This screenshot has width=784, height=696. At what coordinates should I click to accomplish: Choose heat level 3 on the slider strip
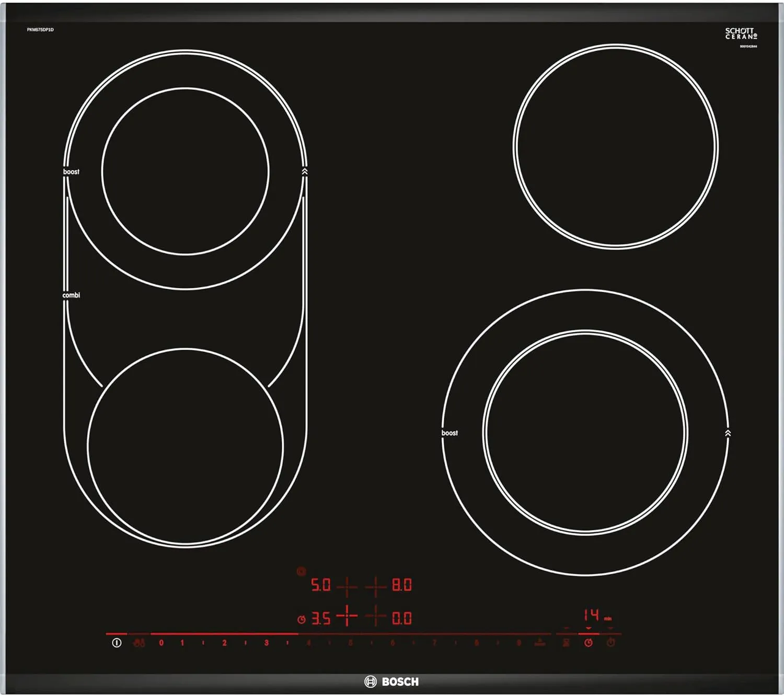point(267,643)
